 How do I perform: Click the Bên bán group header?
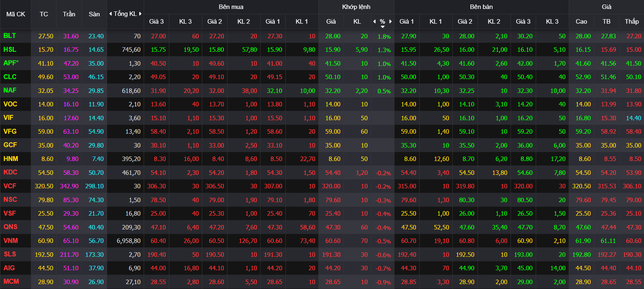[x=482, y=7]
